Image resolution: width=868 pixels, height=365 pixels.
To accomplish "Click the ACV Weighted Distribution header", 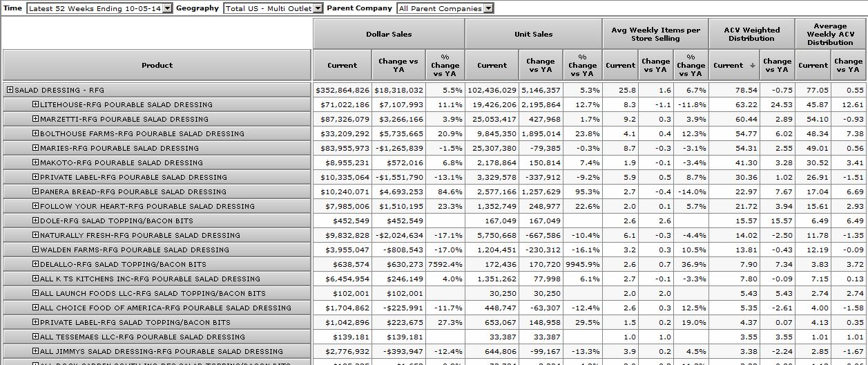I will click(x=751, y=34).
